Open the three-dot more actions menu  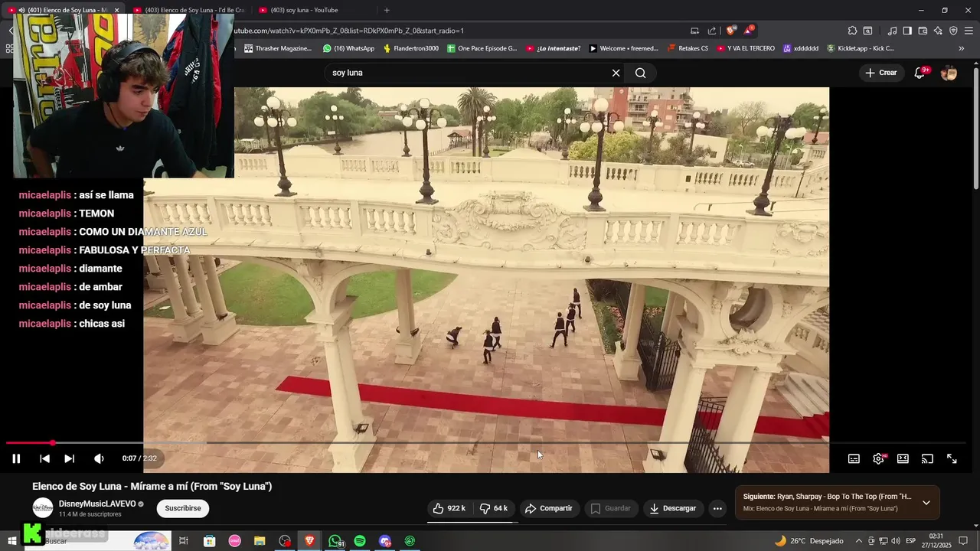point(717,508)
